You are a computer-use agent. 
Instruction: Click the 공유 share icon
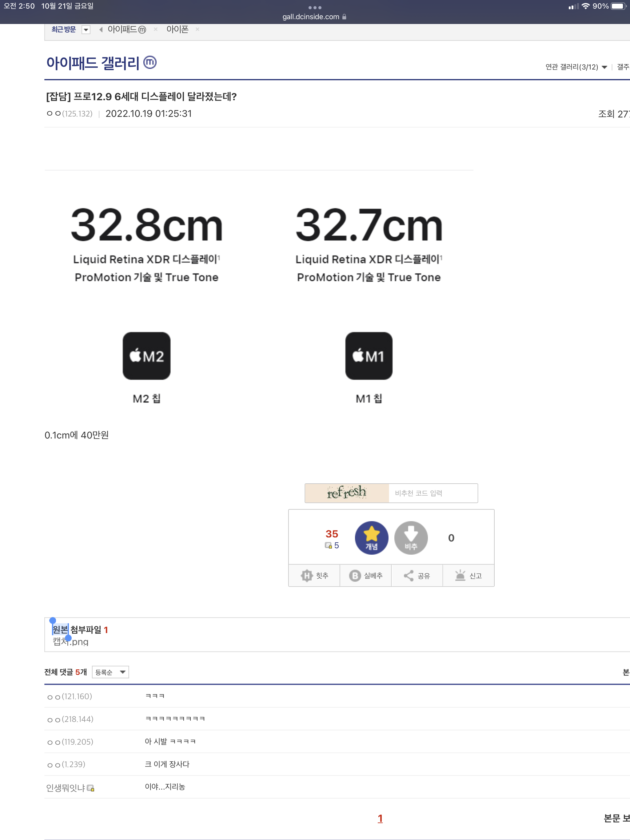tap(409, 576)
